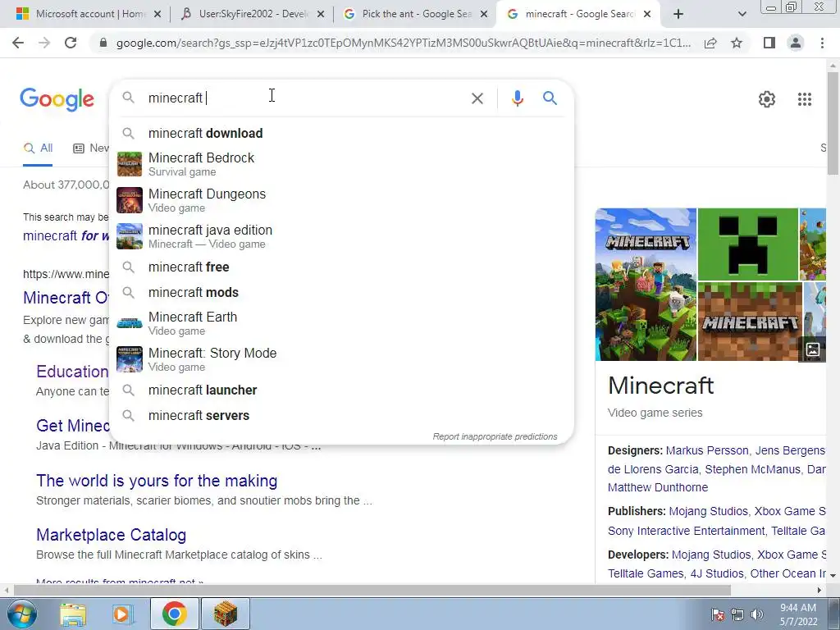The width and height of the screenshot is (840, 630).
Task: Open the Mojang Studios publisher link
Action: 708,512
